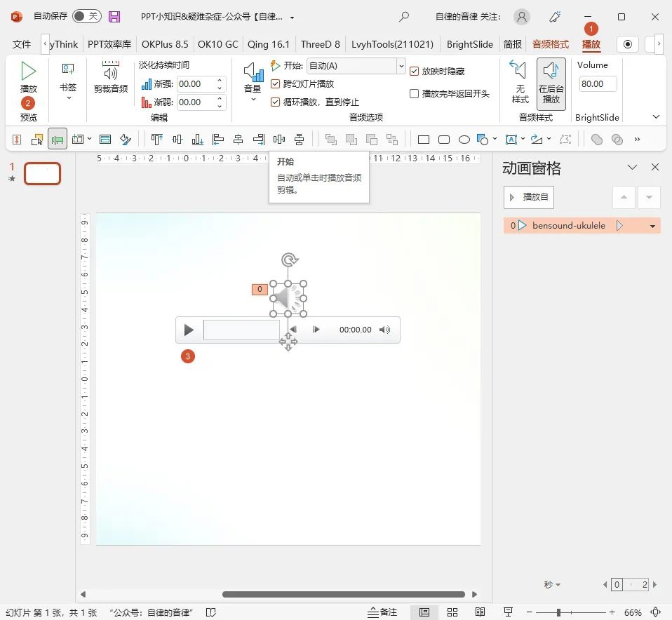Click the selection pane icon
Screen dimensions: 672x620
coord(37,140)
